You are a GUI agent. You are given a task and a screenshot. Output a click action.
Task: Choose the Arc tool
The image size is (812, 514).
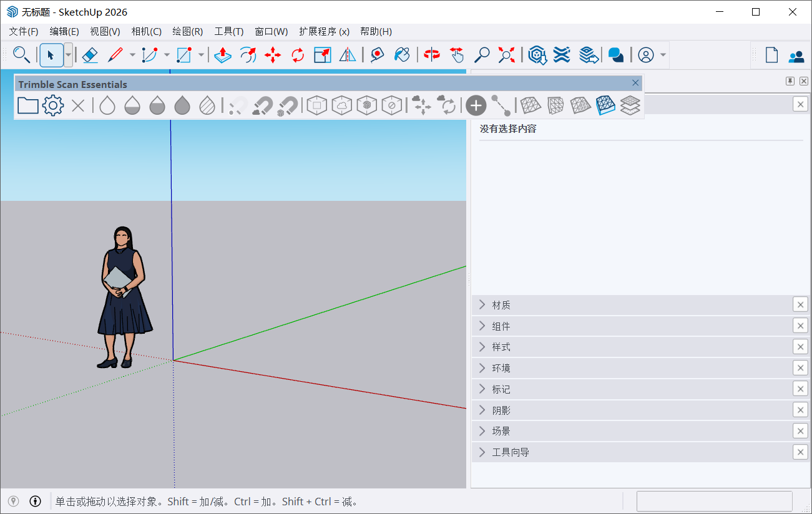coord(149,55)
